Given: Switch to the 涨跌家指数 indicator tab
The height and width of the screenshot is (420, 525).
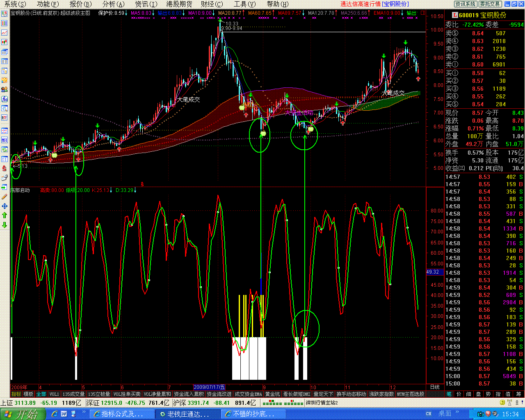Looking at the screenshot, I should point(381,394).
